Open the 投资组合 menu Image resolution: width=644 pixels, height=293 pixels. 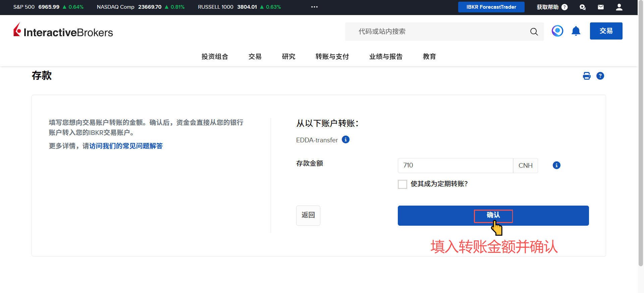215,57
